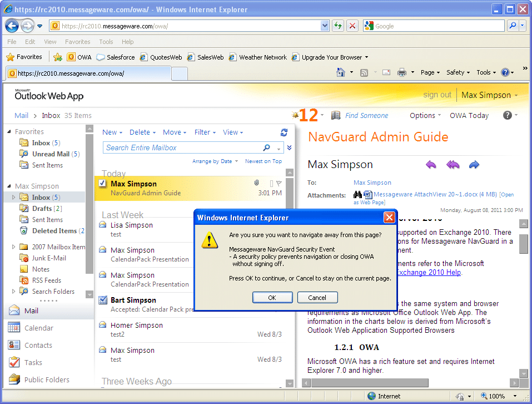Screen dimensions: 532x404
Task: Click the Find Someone link
Action: tap(366, 115)
